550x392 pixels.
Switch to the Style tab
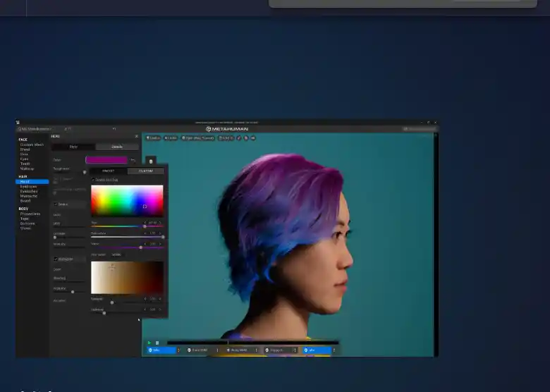(x=73, y=147)
